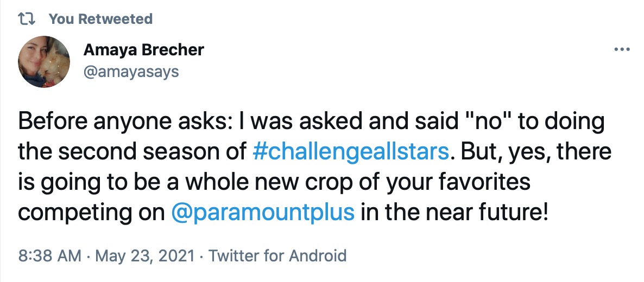Click the retweet arrows icon
Image resolution: width=644 pixels, height=282 pixels.
point(26,19)
